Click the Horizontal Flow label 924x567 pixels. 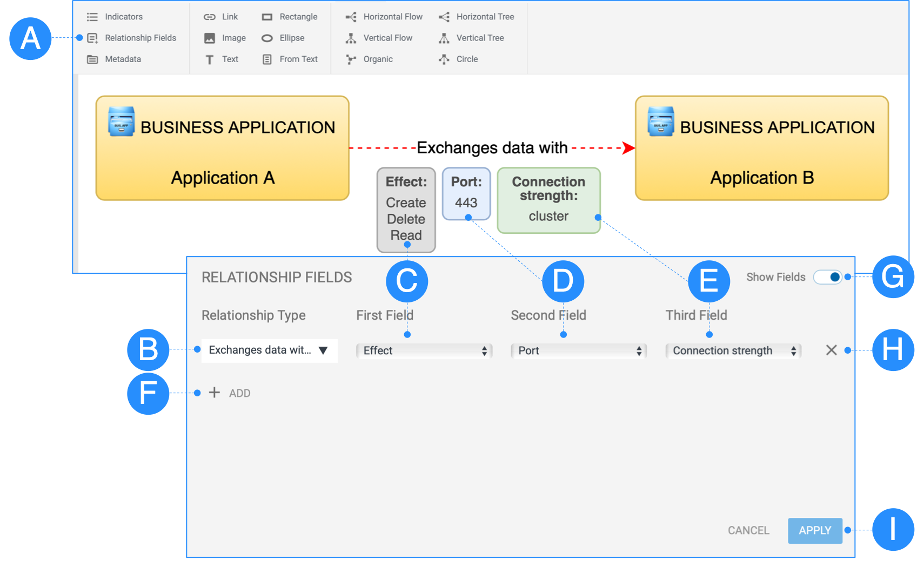click(393, 17)
